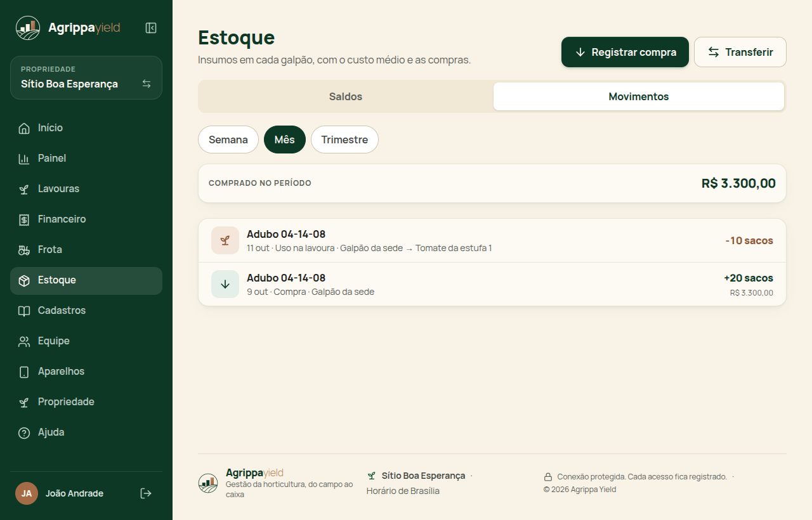Open the Adubo 04-14-08 usage movement row
Image resolution: width=812 pixels, height=520 pixels.
click(492, 240)
